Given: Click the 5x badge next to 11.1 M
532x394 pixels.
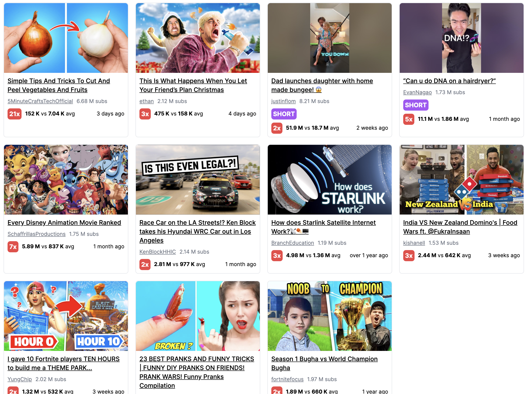Looking at the screenshot, I should (x=409, y=119).
